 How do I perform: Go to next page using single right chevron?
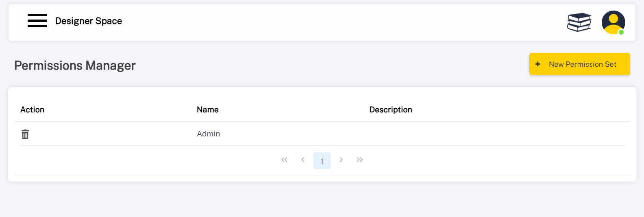pyautogui.click(x=341, y=160)
